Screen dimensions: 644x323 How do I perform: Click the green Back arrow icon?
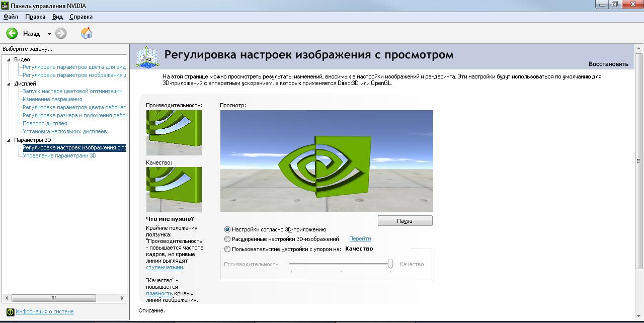12,34
